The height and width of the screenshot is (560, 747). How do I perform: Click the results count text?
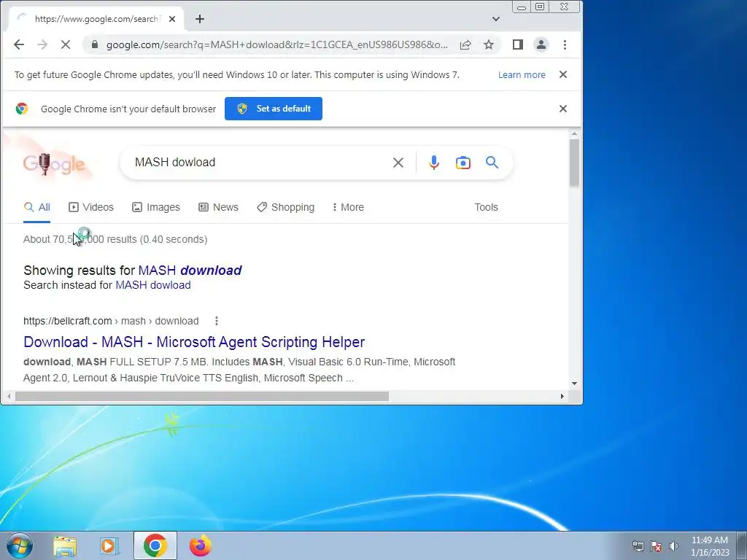(x=115, y=239)
